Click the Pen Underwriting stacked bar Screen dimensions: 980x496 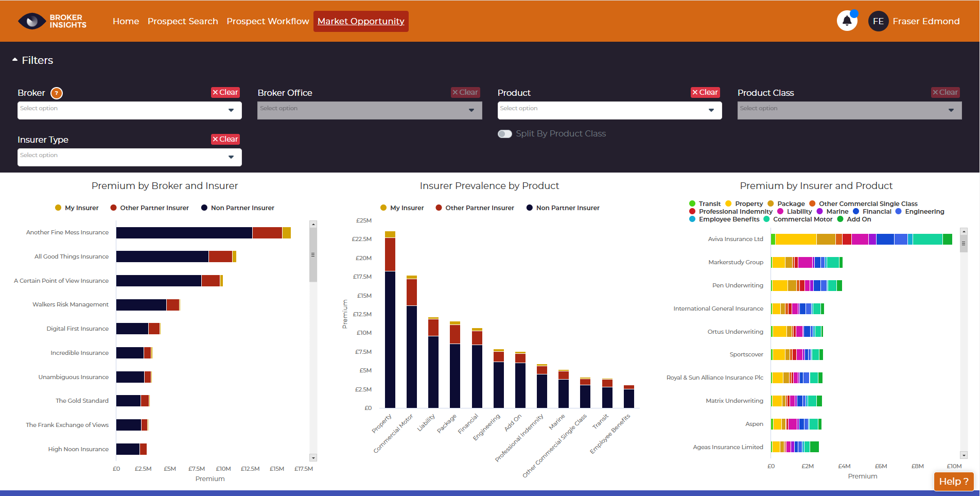(807, 285)
